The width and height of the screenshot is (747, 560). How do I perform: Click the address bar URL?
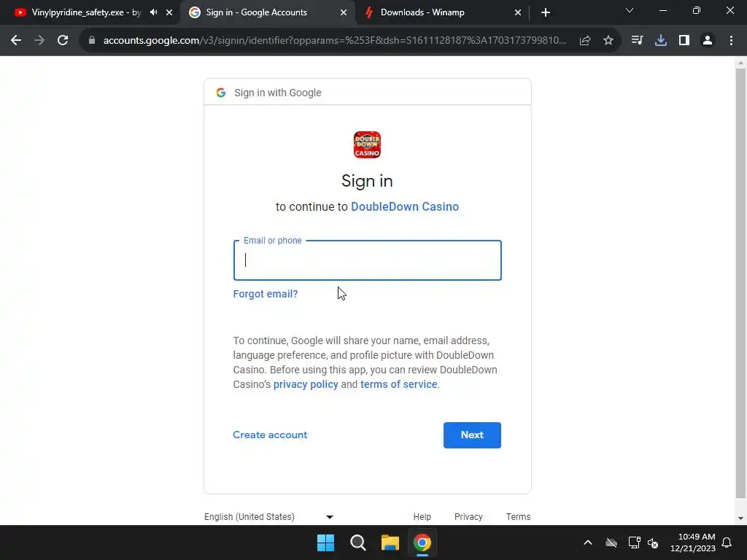pyautogui.click(x=334, y=41)
